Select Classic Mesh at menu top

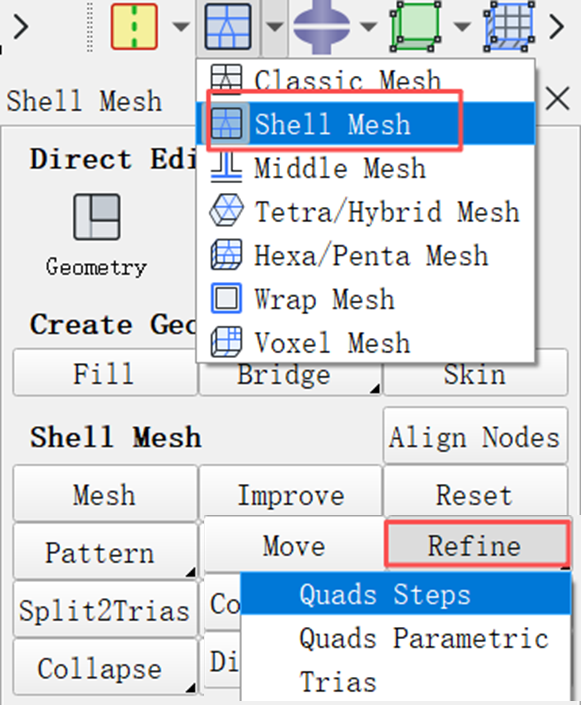coord(365,80)
